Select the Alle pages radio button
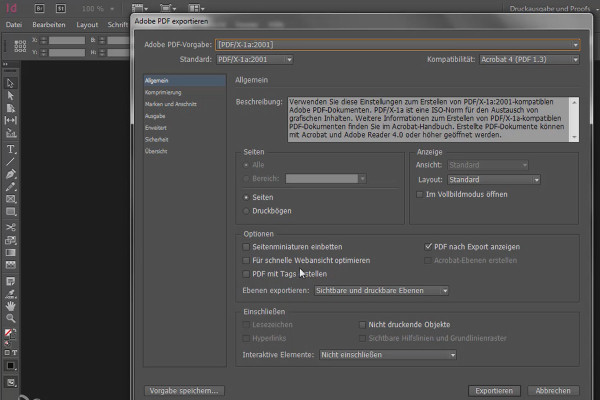The width and height of the screenshot is (600, 400). 246,165
